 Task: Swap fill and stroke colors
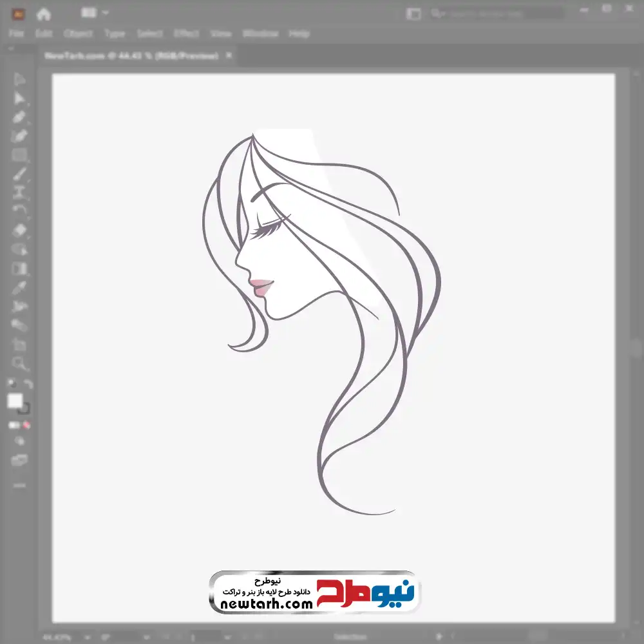[28, 384]
